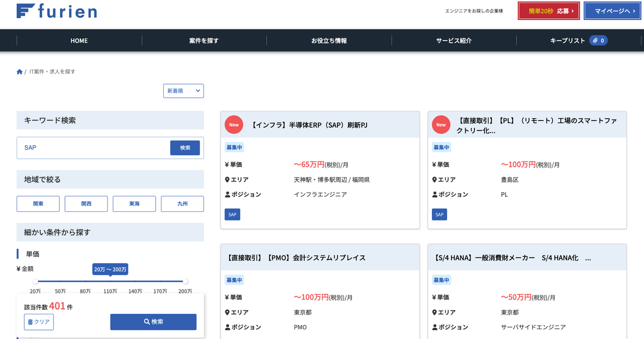The width and height of the screenshot is (644, 339).
Task: Click the 豊島区 area text
Action: (510, 180)
